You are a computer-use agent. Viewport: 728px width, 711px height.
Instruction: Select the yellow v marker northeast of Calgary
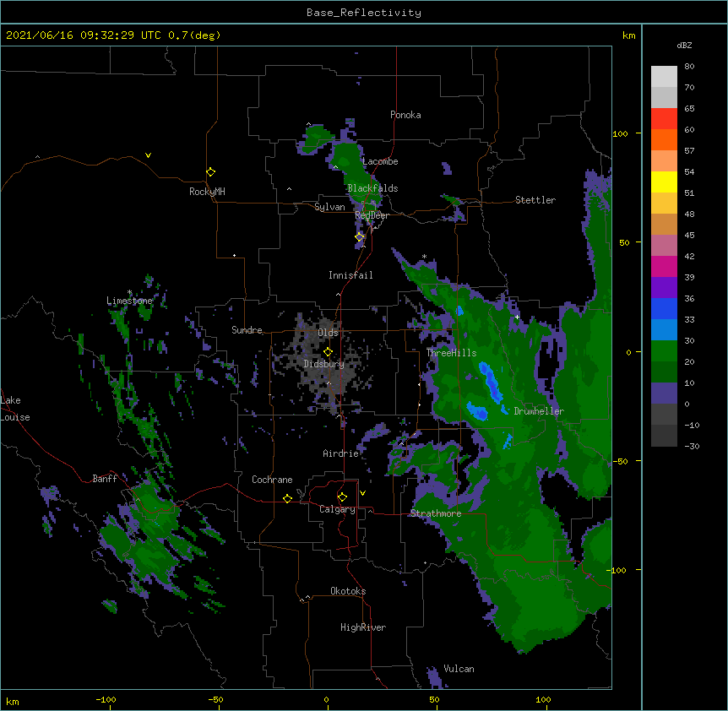(x=362, y=493)
